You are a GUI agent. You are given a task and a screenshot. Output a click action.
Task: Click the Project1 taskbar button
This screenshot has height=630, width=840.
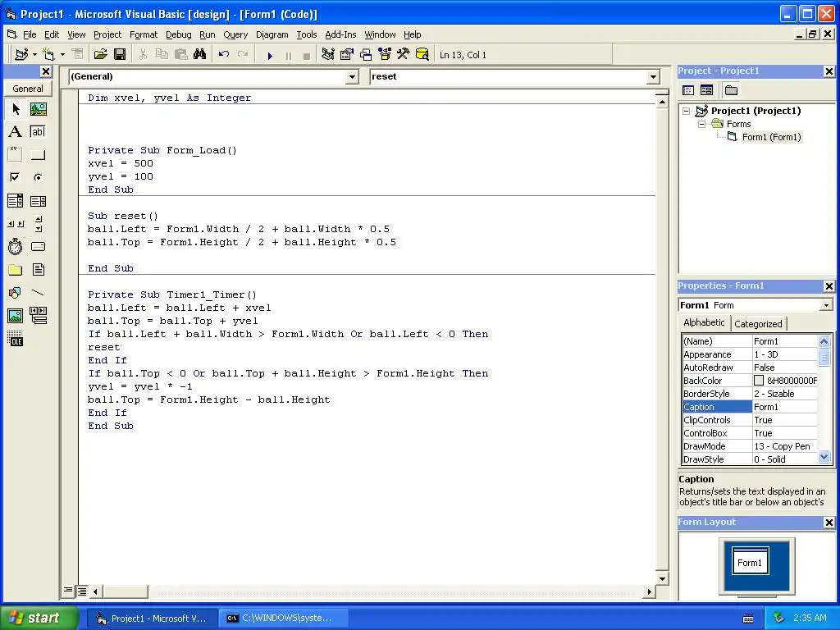point(153,618)
